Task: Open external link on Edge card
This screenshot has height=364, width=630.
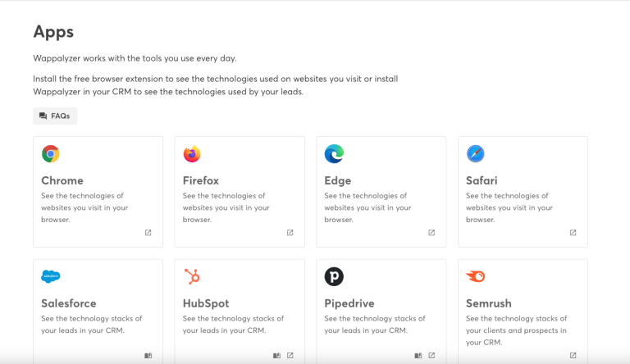Action: pyautogui.click(x=431, y=233)
